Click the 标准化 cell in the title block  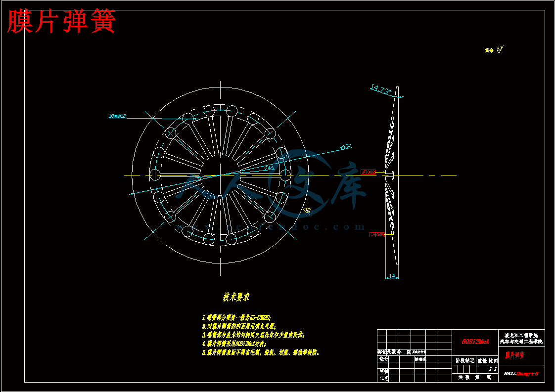click(420, 359)
